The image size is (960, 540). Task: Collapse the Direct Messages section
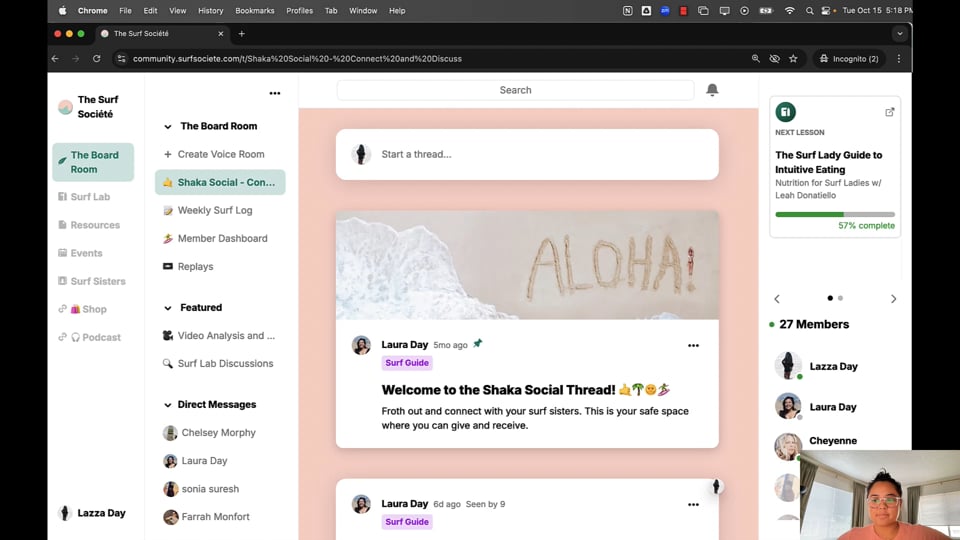tap(168, 405)
